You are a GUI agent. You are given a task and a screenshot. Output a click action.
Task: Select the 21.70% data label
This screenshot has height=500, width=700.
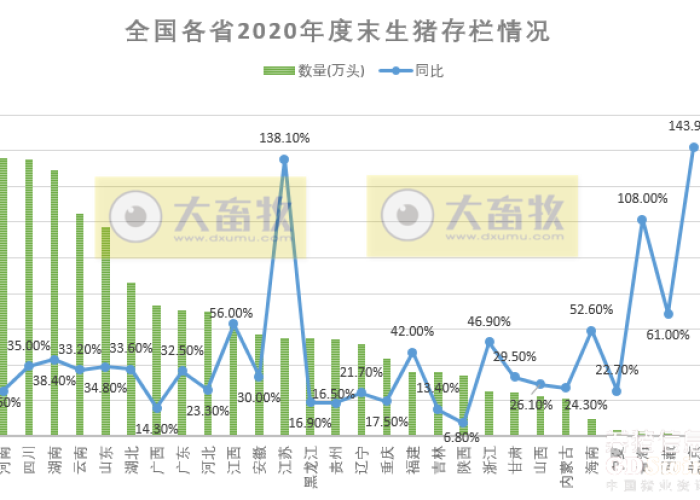click(x=362, y=372)
